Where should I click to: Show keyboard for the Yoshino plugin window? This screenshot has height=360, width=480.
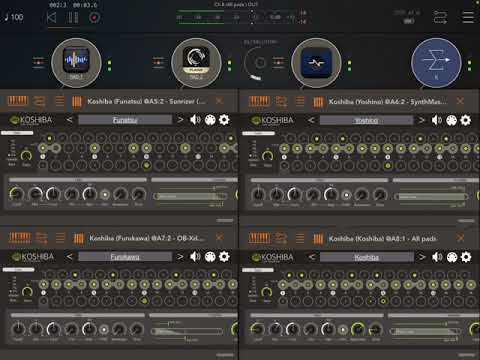click(259, 101)
